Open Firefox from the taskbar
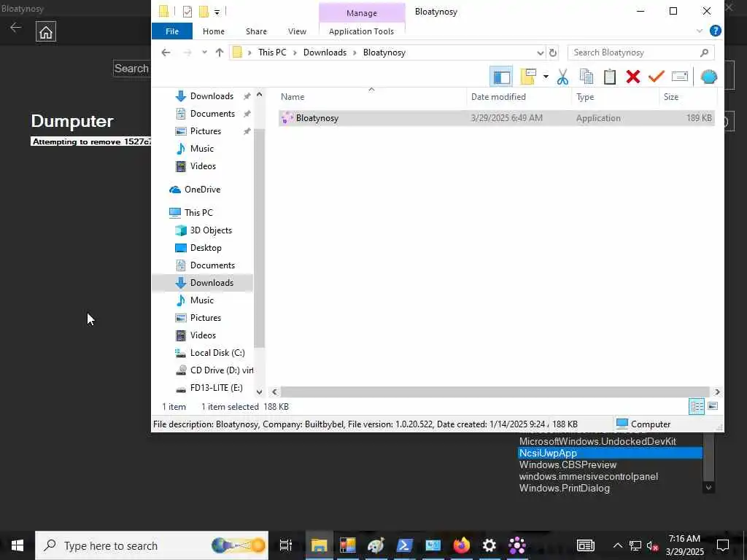747x560 pixels. 461,545
